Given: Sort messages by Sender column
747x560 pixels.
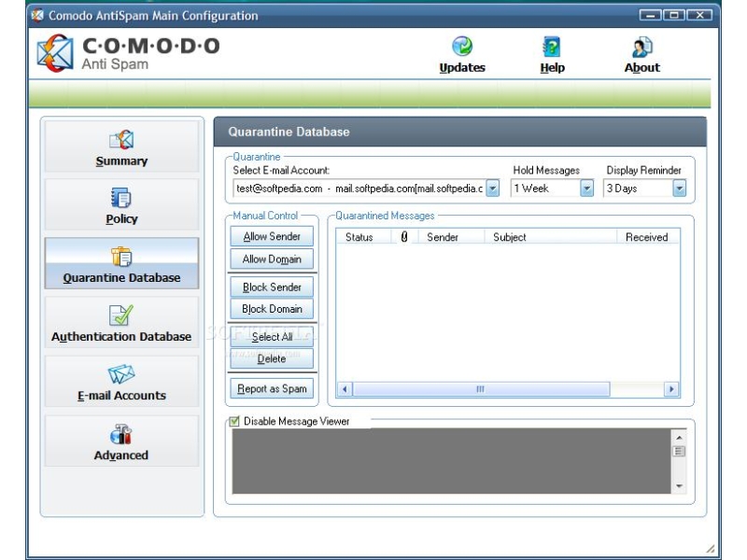Looking at the screenshot, I should coord(443,237).
